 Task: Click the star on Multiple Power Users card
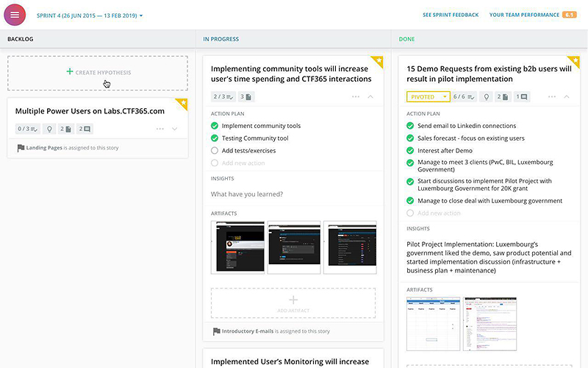[183, 102]
